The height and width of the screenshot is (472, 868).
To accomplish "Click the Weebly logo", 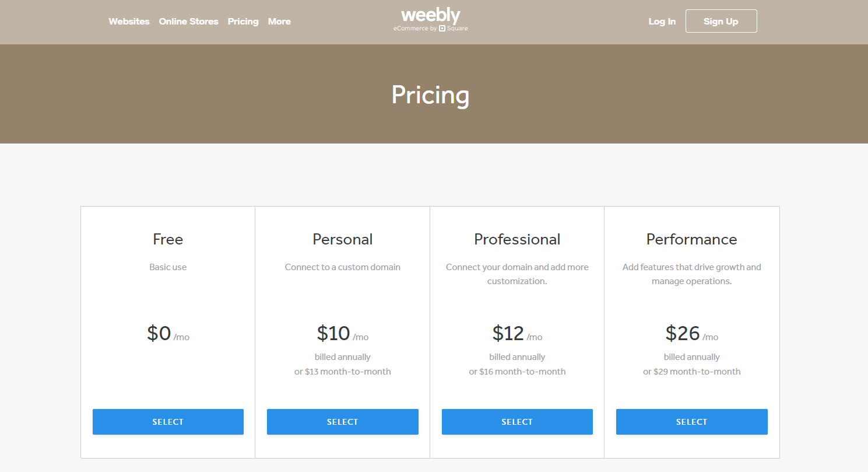I will pos(430,15).
